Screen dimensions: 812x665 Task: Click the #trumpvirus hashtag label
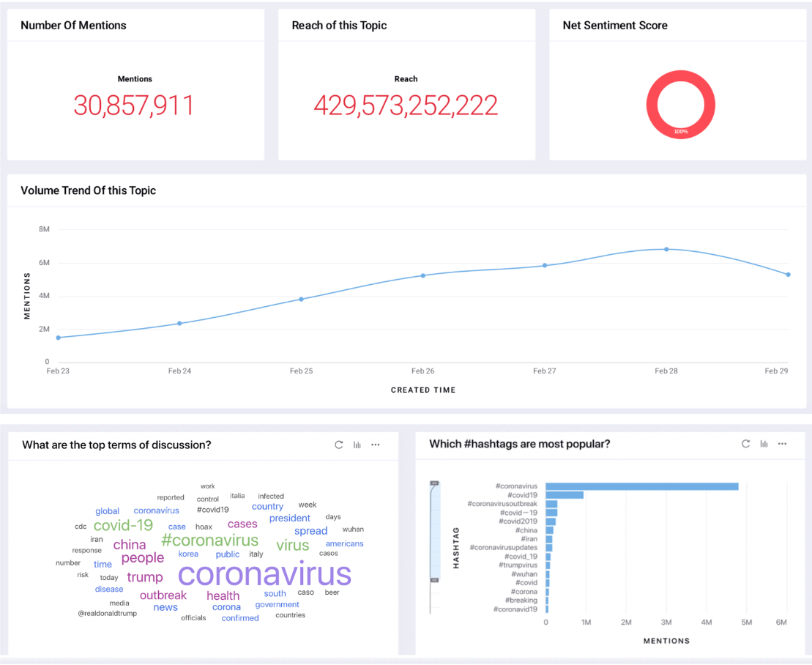pyautogui.click(x=518, y=565)
